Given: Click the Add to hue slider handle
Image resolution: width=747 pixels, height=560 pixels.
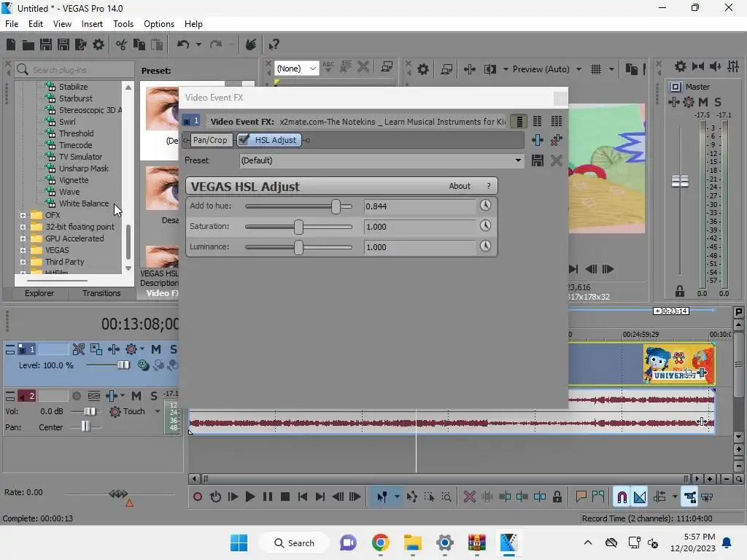Looking at the screenshot, I should [336, 206].
